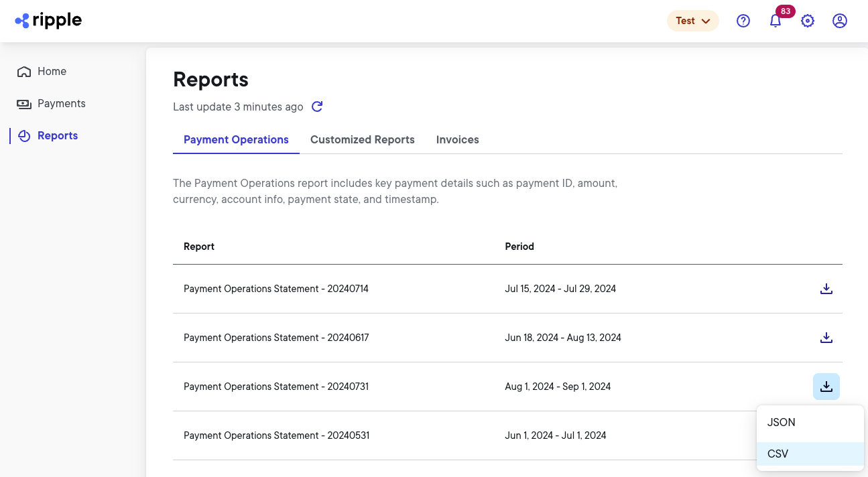This screenshot has width=868, height=477.
Task: Expand the Test environment dropdown
Action: tap(692, 21)
